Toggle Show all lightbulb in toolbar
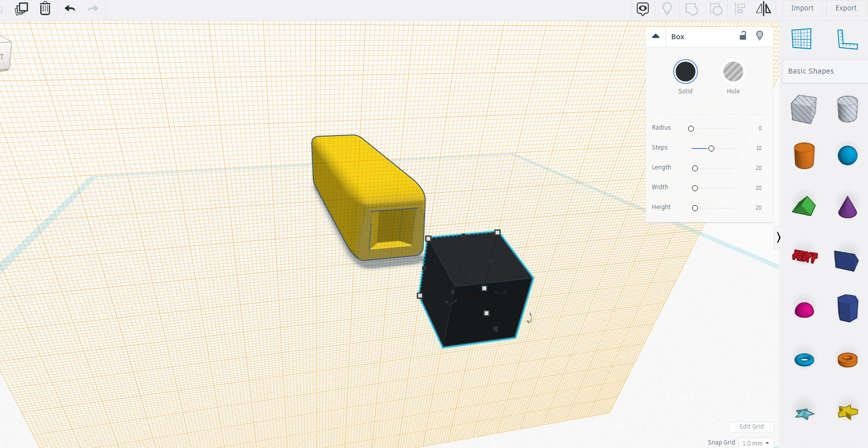Screen dimensions: 868x448 pyautogui.click(x=667, y=8)
